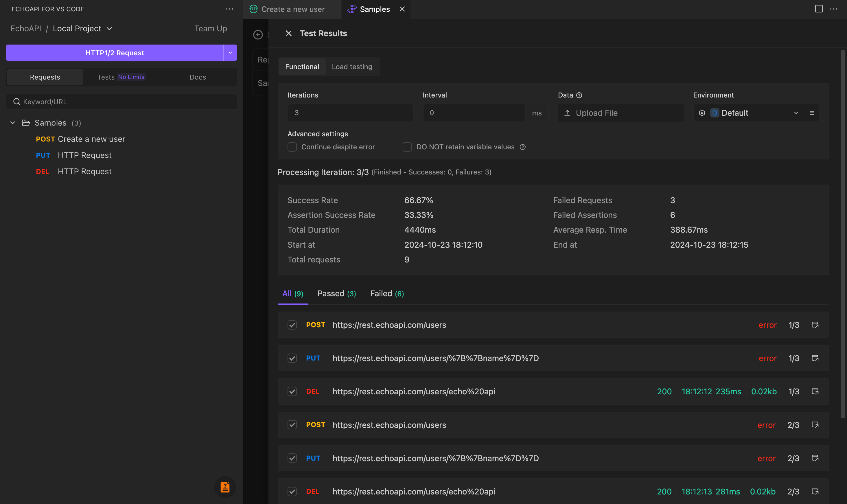Screen dimensions: 847x504
Task: Click the EchoAPI breadcrumb
Action: pyautogui.click(x=26, y=29)
